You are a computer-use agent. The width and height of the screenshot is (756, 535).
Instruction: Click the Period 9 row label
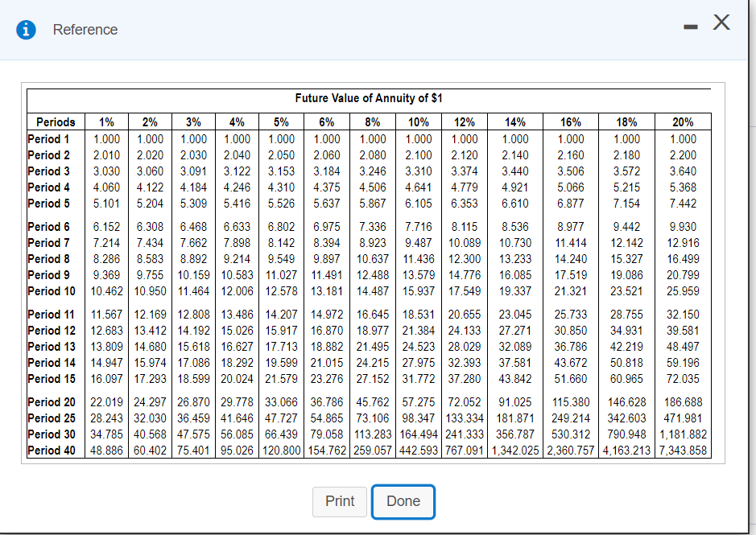point(48,274)
